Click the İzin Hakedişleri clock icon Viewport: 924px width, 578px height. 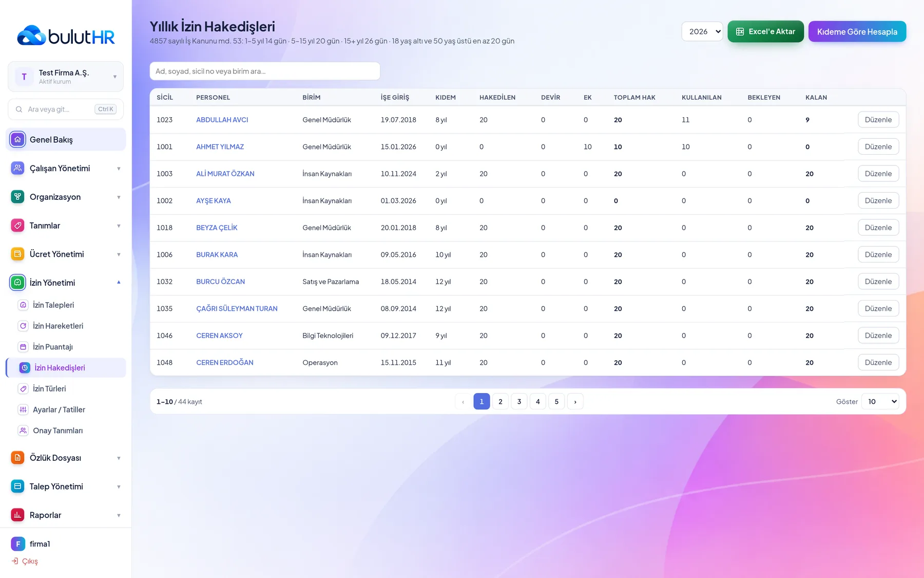(25, 368)
